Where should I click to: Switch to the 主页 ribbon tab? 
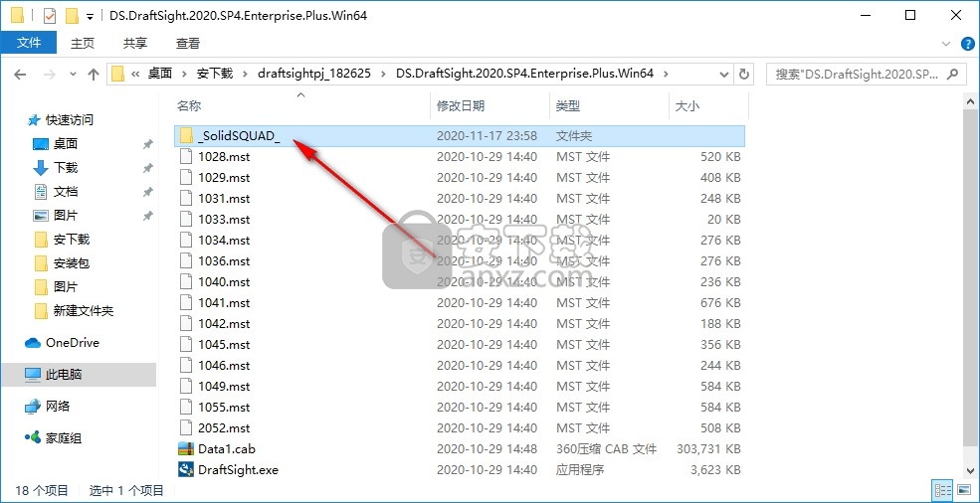(83, 43)
